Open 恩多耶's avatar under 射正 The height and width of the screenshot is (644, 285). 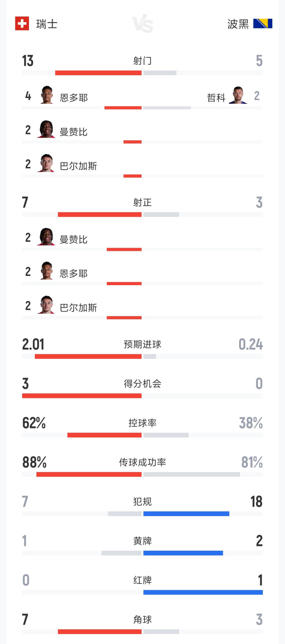pyautogui.click(x=47, y=271)
